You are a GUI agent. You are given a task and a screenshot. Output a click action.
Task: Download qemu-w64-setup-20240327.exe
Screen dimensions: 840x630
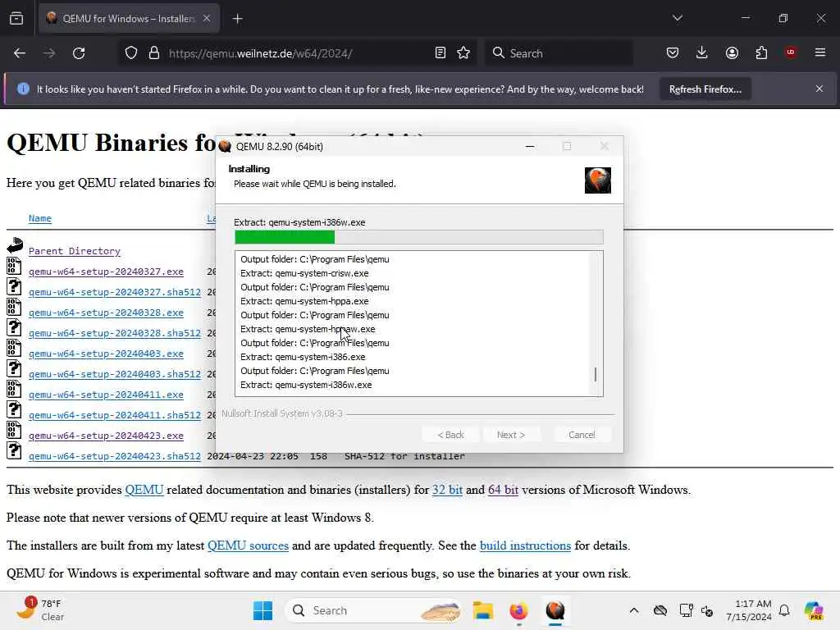point(106,272)
